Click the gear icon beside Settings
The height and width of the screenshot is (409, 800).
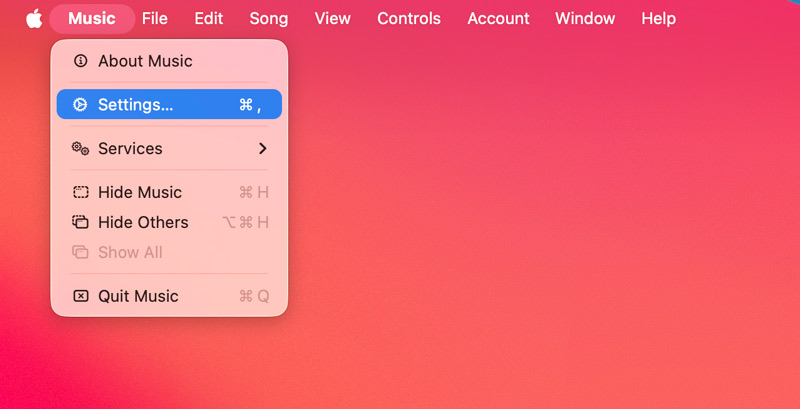pos(80,105)
